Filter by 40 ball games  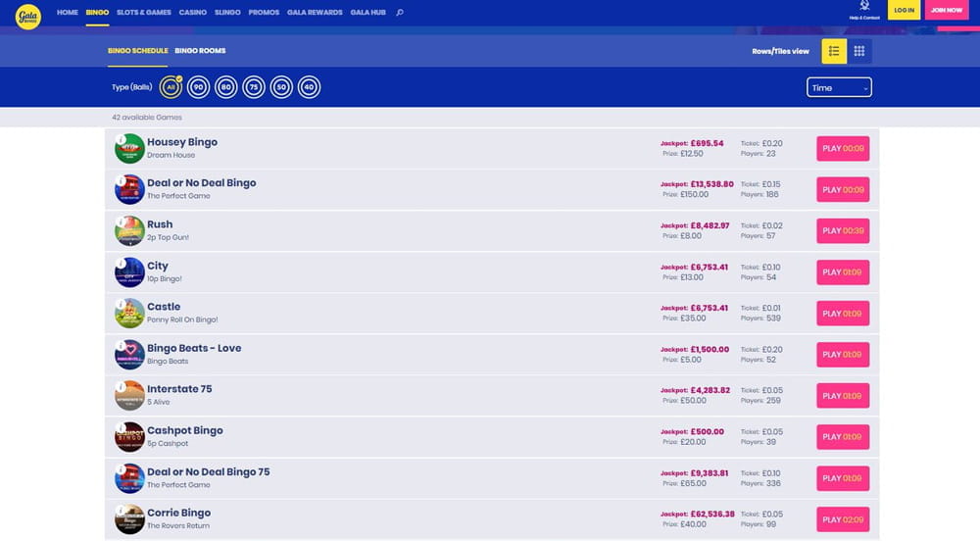pyautogui.click(x=309, y=87)
